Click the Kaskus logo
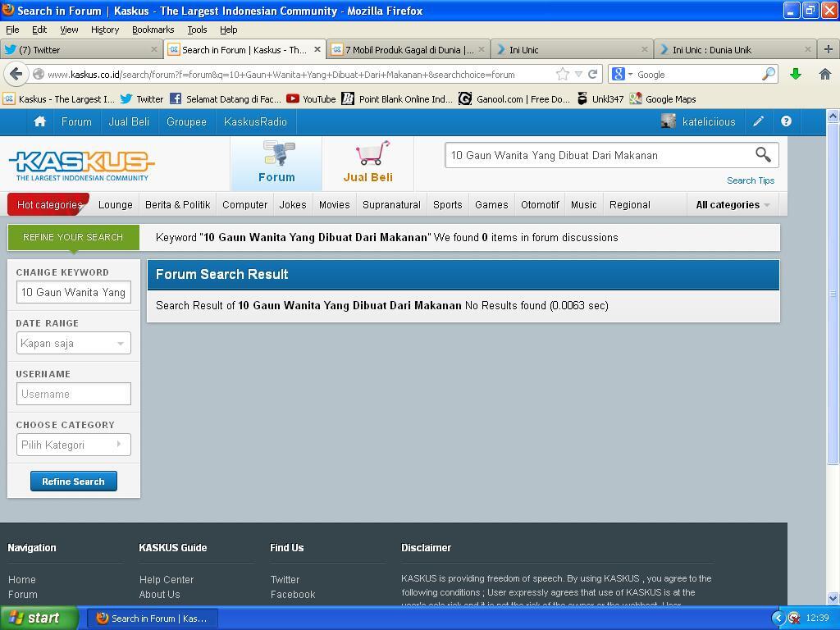 point(82,165)
